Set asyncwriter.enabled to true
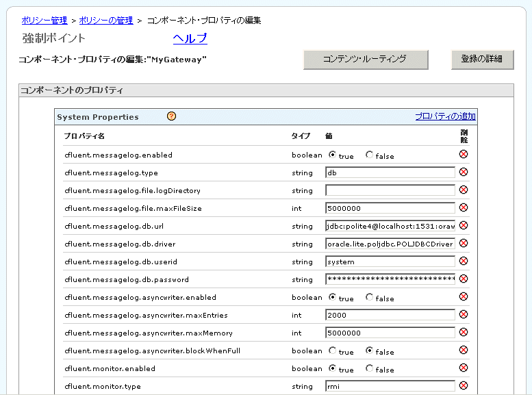The image size is (532, 395). pyautogui.click(x=333, y=297)
